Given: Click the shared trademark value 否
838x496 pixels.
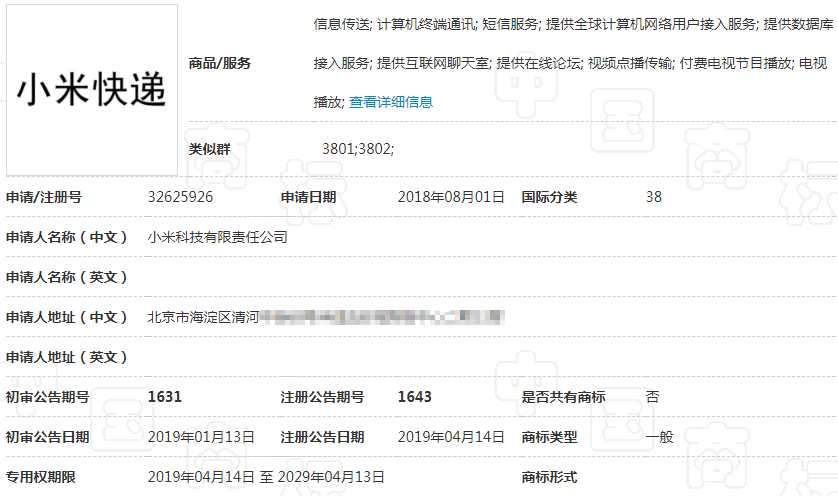Looking at the screenshot, I should coord(653,397).
